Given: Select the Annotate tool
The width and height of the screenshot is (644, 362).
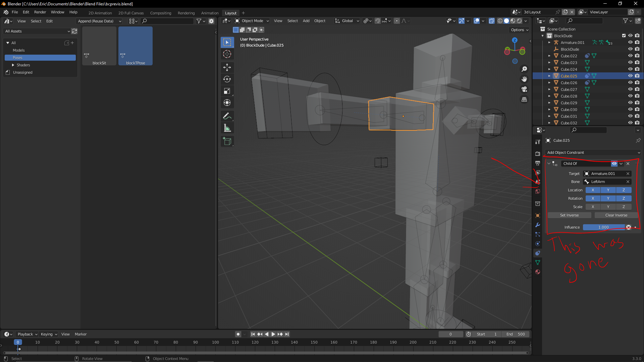Looking at the screenshot, I should [x=227, y=116].
